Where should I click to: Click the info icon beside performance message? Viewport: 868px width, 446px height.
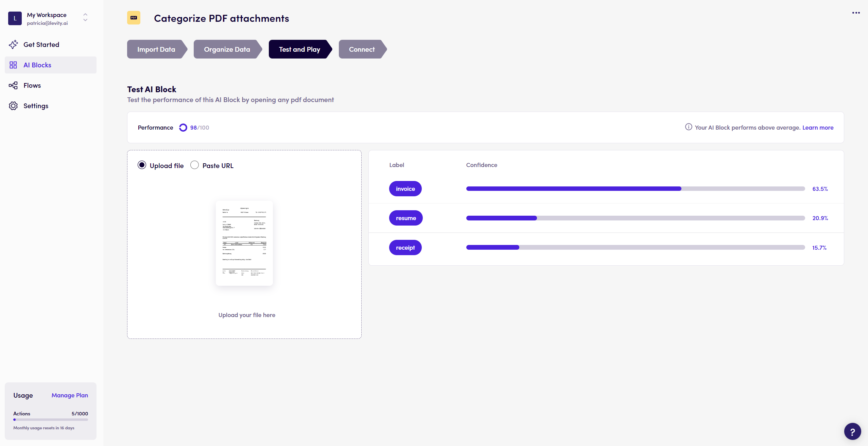coord(688,127)
